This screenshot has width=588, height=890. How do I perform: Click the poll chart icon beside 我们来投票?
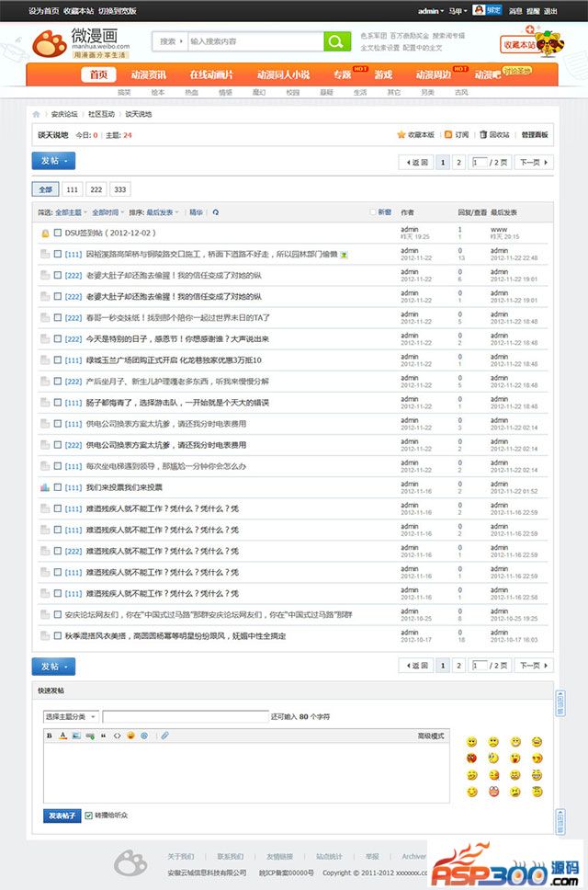(x=45, y=487)
